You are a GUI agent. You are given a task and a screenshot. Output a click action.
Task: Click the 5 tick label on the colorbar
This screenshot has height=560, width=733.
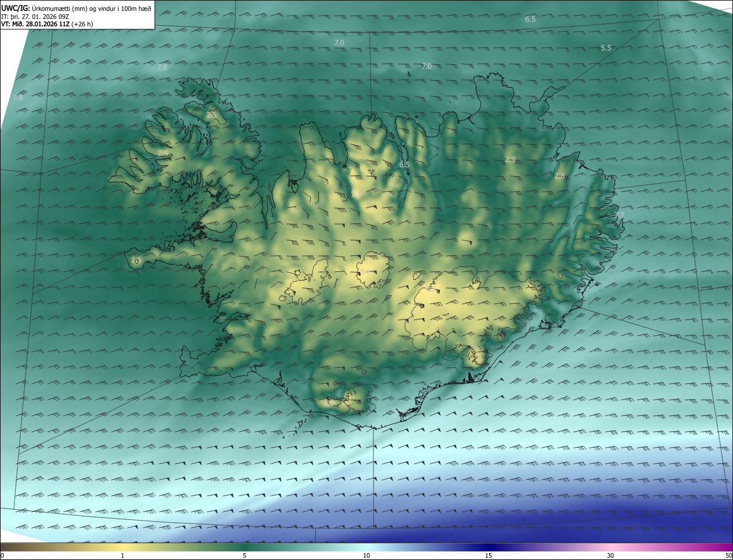click(245, 555)
